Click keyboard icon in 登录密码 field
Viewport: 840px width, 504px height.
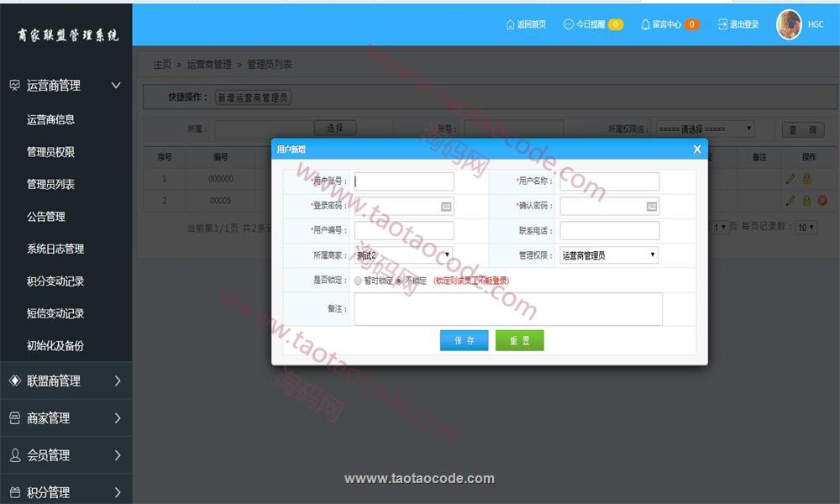(x=446, y=206)
